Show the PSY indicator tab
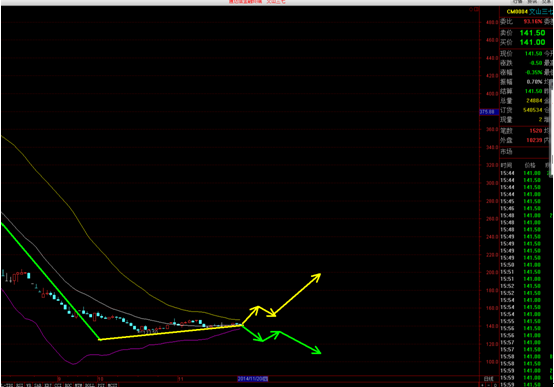Screen dimensions: 554x387 pos(102,385)
